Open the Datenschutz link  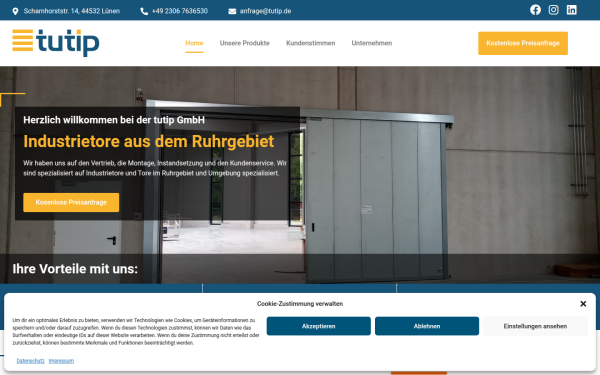[30, 361]
